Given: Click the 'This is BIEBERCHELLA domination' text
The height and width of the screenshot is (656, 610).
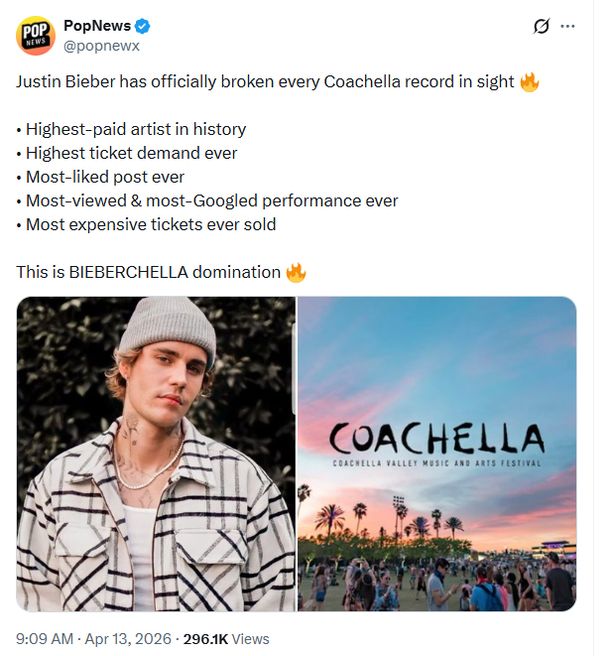Looking at the screenshot, I should point(148,272).
